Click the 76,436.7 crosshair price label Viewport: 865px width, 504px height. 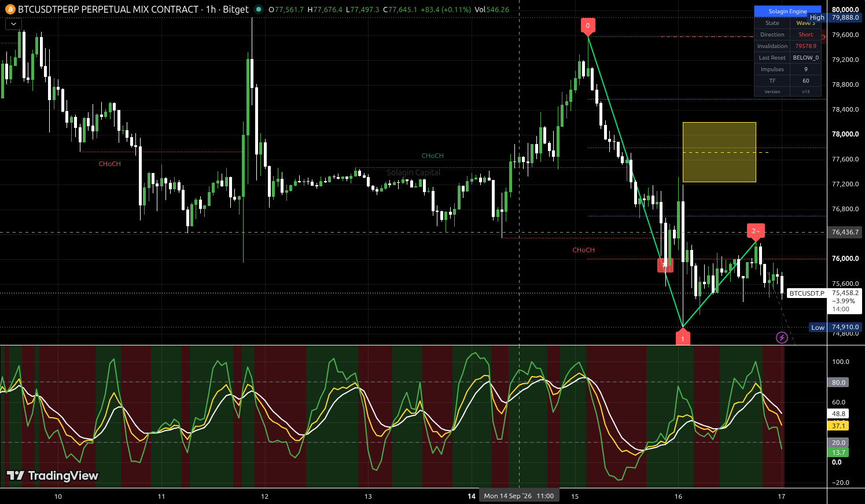pyautogui.click(x=845, y=232)
